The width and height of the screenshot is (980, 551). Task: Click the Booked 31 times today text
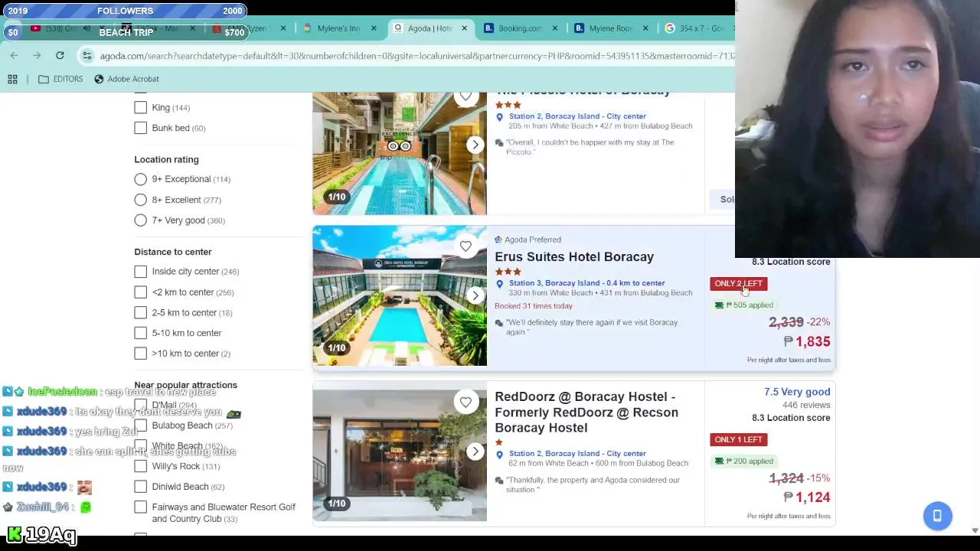534,306
